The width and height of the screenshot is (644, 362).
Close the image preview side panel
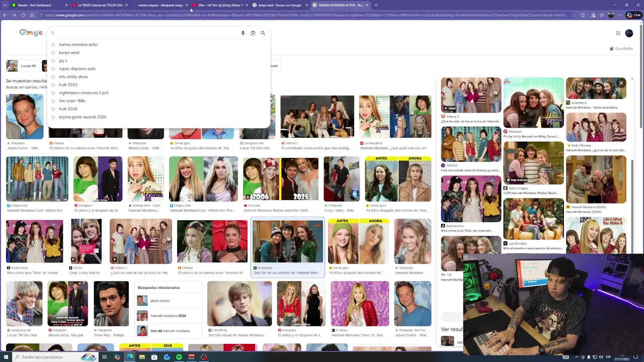pyautogui.click(x=621, y=83)
